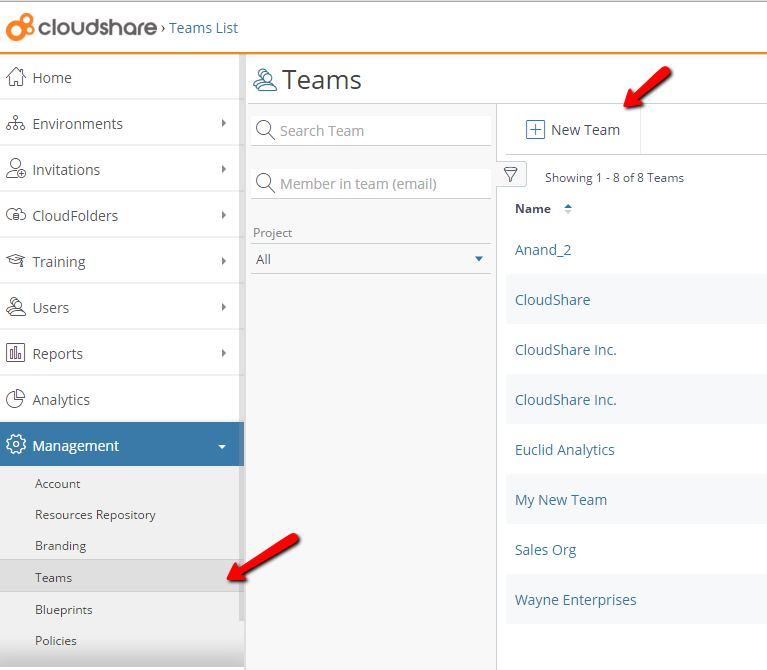Expand the Invitations submenu arrow

click(224, 169)
